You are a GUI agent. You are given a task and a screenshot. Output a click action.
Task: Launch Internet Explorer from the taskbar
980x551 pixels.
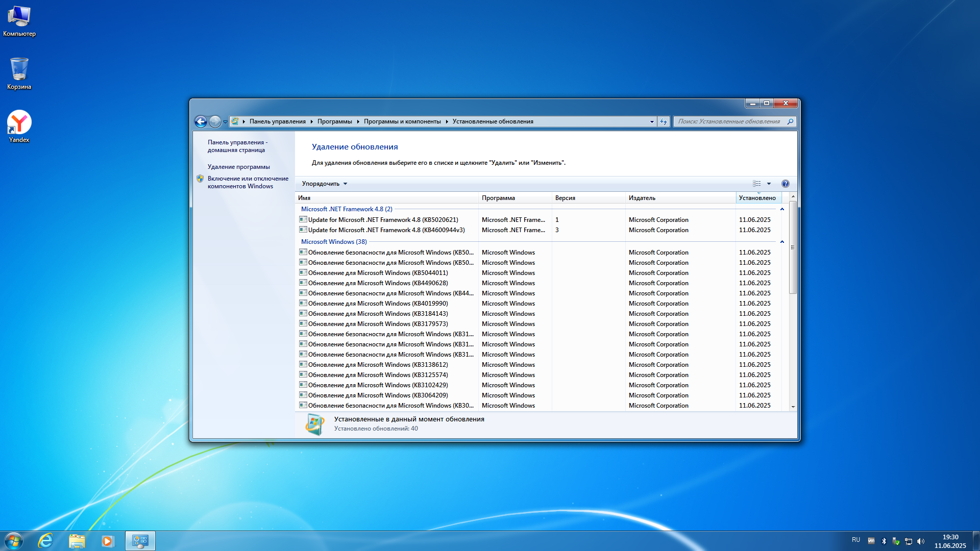[45, 541]
